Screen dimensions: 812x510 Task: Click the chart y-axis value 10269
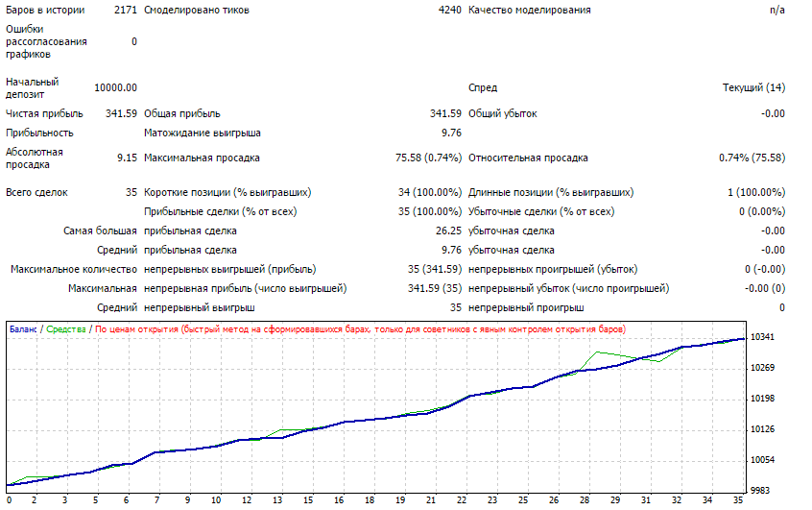[762, 368]
